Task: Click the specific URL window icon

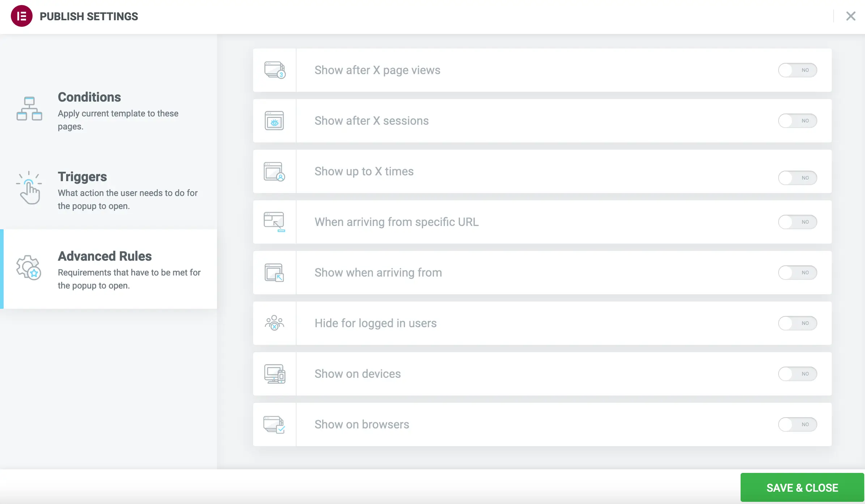Action: point(275,222)
